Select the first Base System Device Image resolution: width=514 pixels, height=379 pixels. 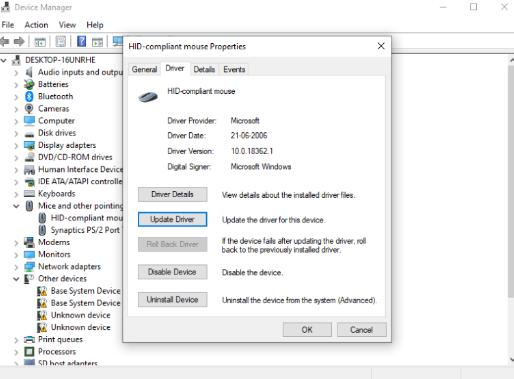pos(79,291)
